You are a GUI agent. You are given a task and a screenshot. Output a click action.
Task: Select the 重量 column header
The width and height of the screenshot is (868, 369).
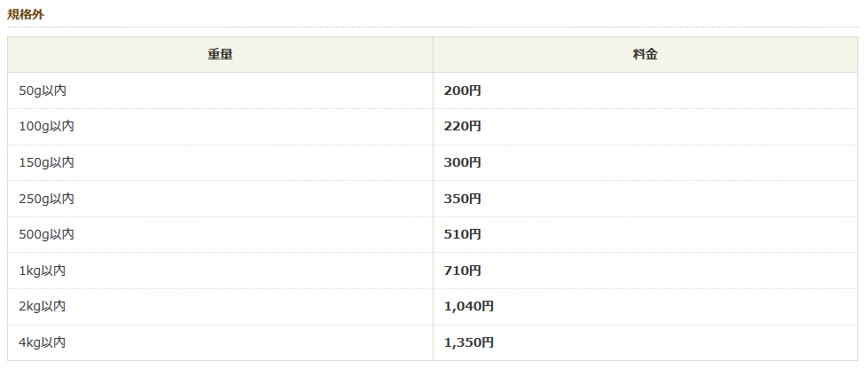(x=220, y=55)
